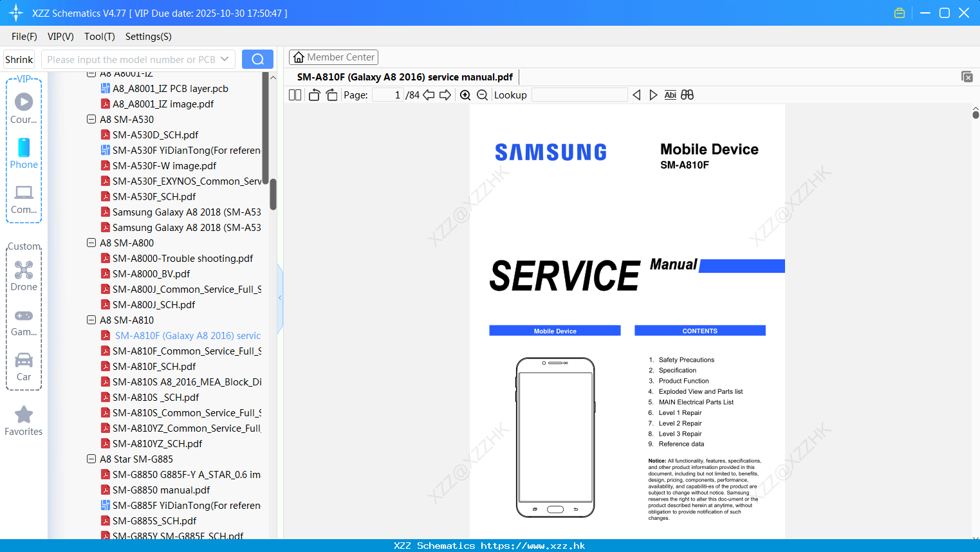
Task: Click the Shrink button
Action: click(19, 59)
